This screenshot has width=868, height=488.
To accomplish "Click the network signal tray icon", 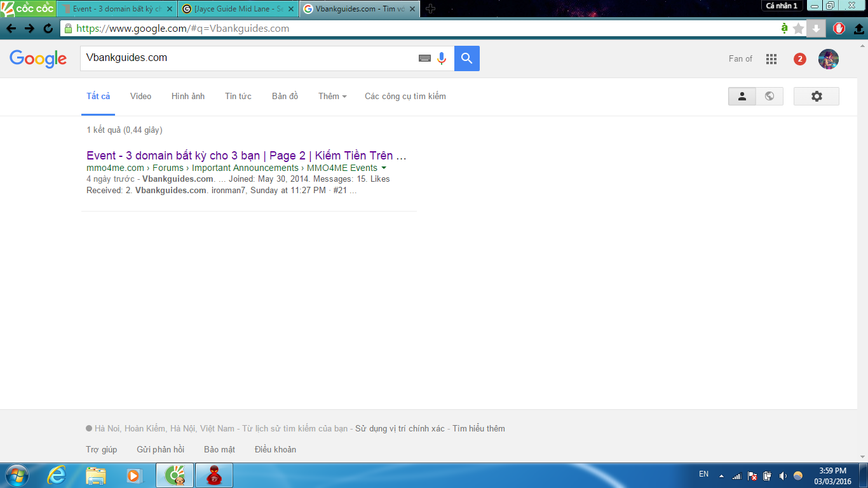I will click(x=736, y=476).
